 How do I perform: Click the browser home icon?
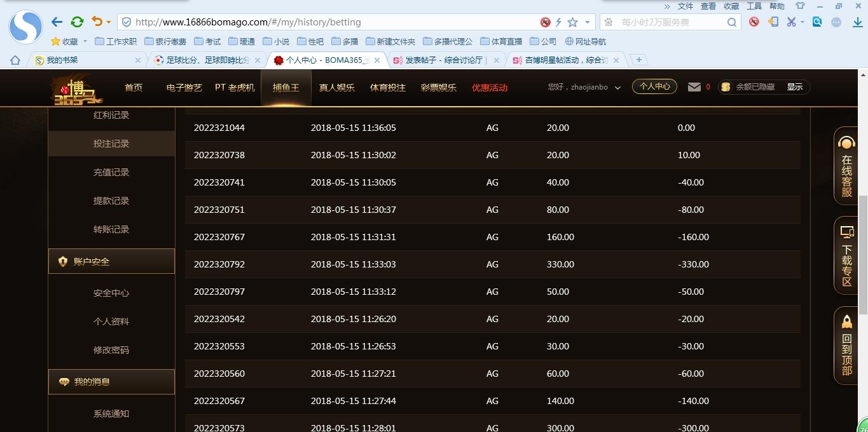14,60
